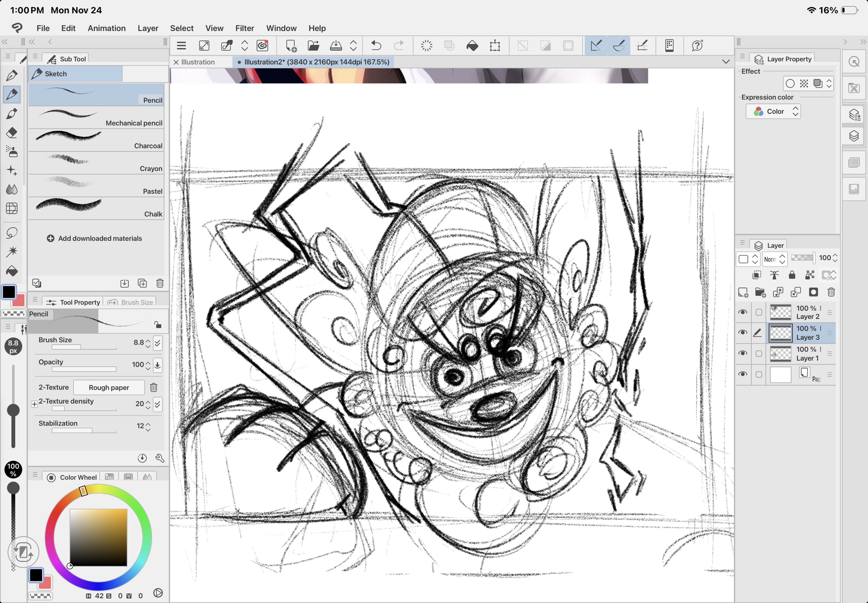
Task: Toggle visibility of Layer 1
Action: (743, 353)
